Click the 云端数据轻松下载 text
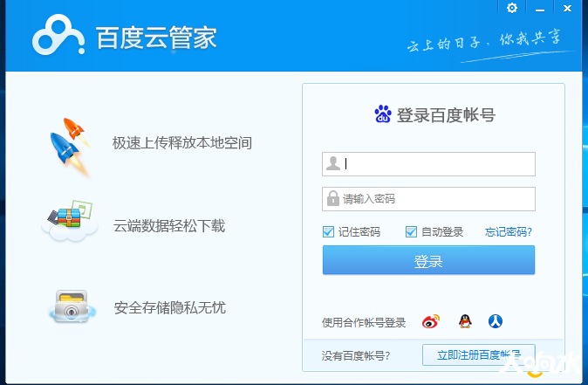This screenshot has width=588, height=385. [x=169, y=226]
